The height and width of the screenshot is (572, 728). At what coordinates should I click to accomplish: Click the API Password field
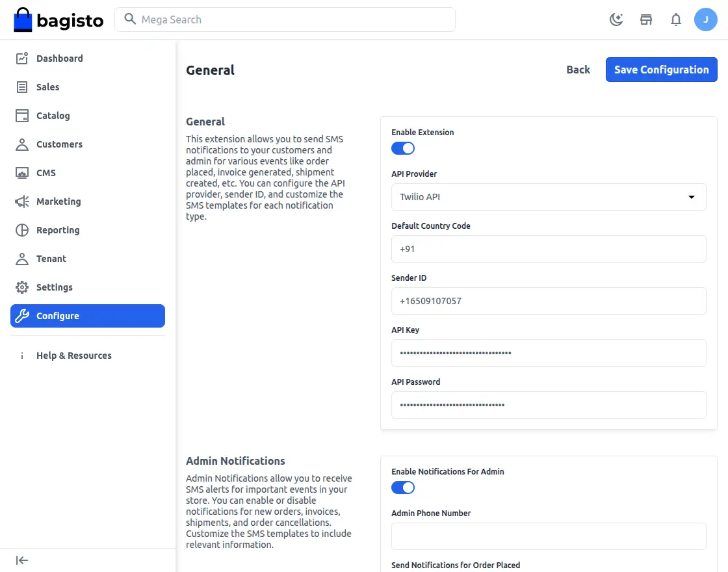click(549, 405)
